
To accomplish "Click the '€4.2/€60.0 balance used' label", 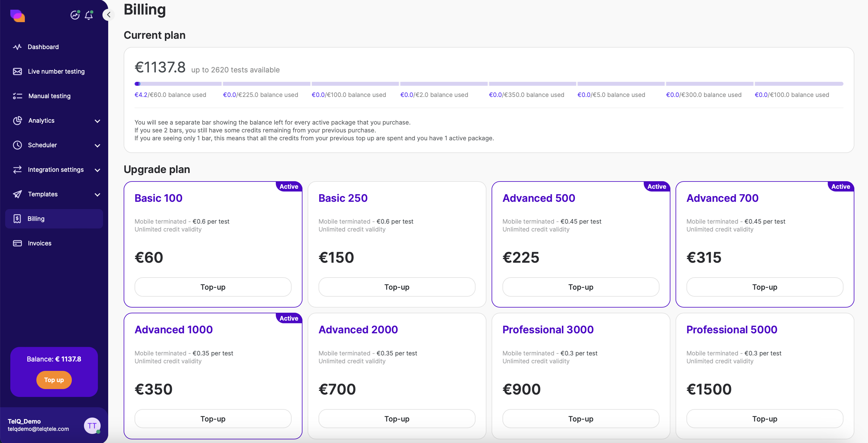I will click(171, 95).
